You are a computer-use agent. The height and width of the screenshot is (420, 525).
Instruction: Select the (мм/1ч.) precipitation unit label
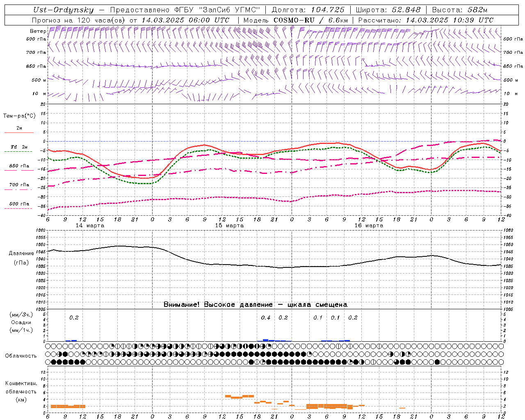(21, 330)
